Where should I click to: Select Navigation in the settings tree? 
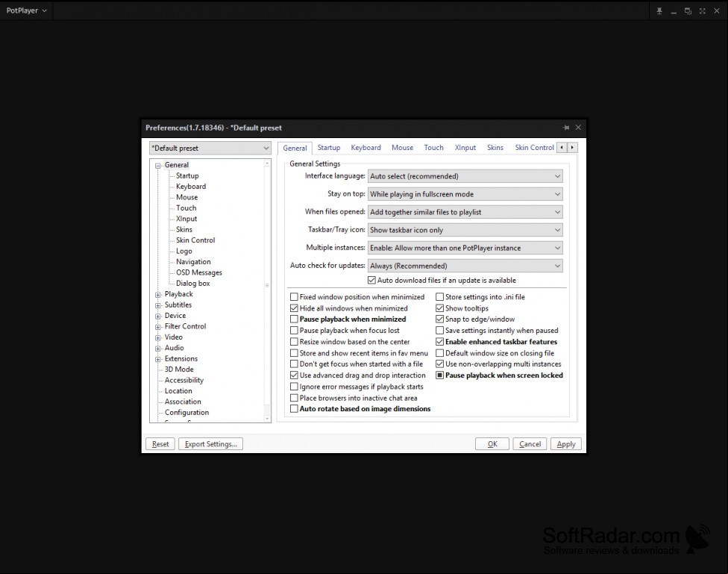coord(193,262)
